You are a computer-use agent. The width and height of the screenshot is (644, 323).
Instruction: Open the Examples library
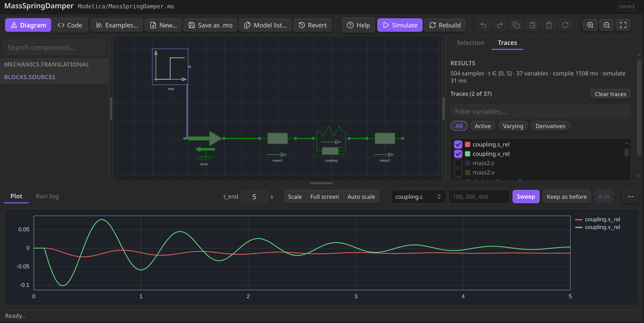117,25
